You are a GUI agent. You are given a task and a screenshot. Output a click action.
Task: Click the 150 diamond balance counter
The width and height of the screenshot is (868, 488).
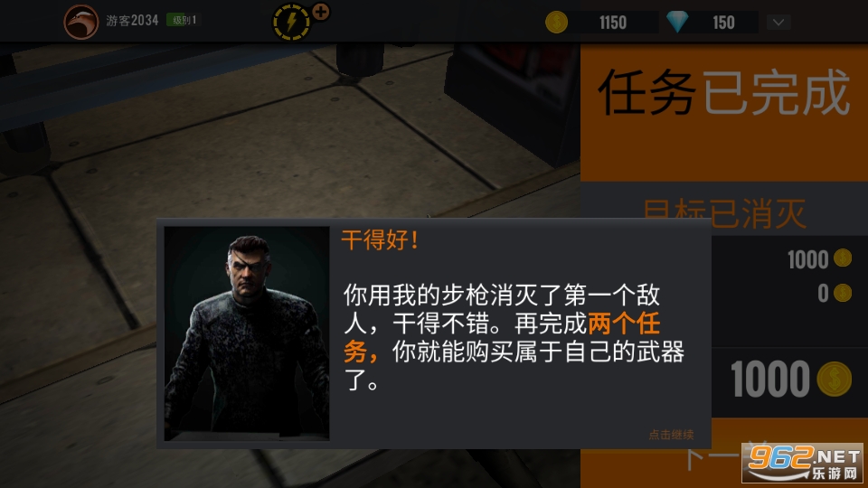coord(723,23)
